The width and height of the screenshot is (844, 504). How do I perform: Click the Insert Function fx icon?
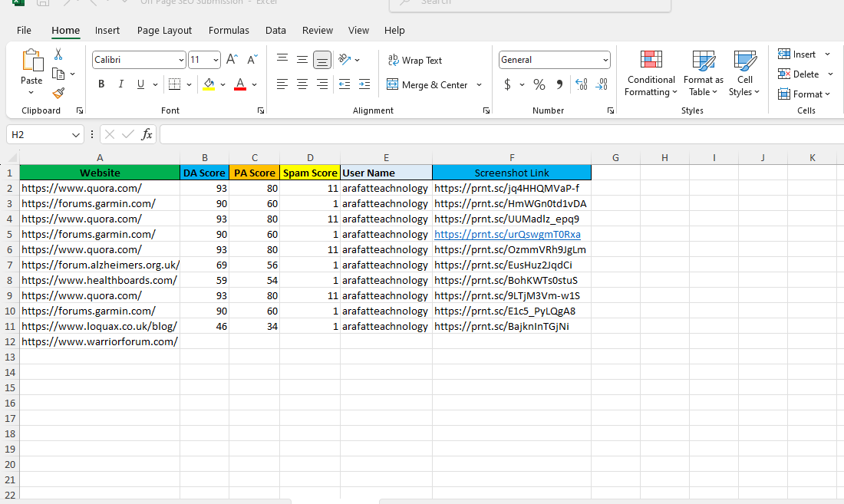pos(147,134)
